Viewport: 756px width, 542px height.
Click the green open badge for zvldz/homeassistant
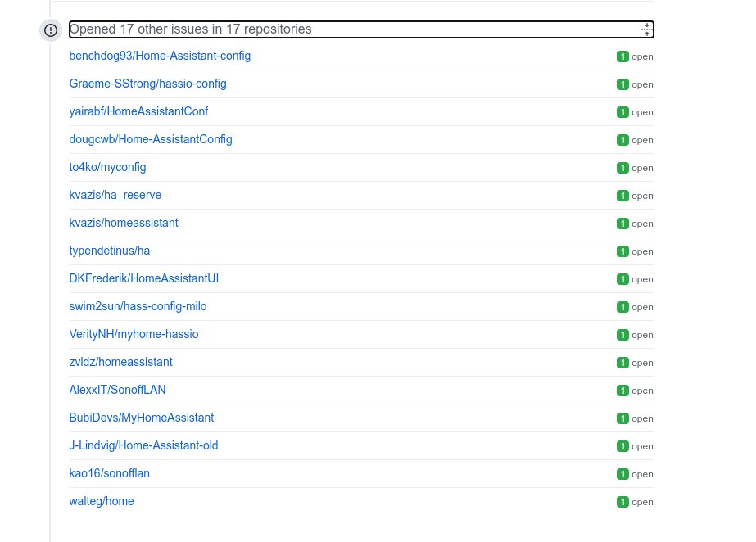[622, 363]
